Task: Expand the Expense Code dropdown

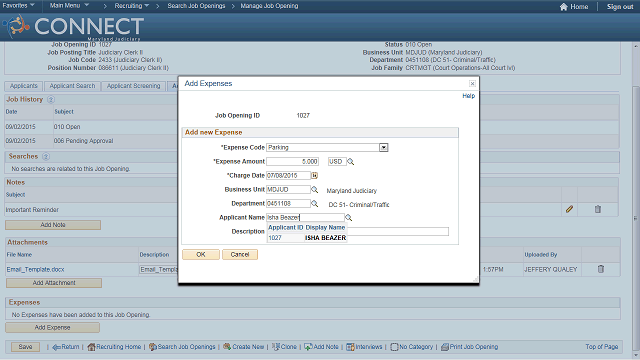Action: [x=383, y=147]
